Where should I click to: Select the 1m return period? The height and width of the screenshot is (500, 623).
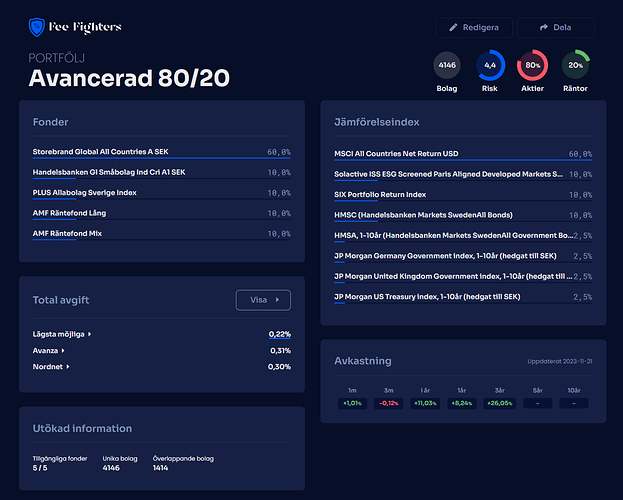tap(352, 390)
